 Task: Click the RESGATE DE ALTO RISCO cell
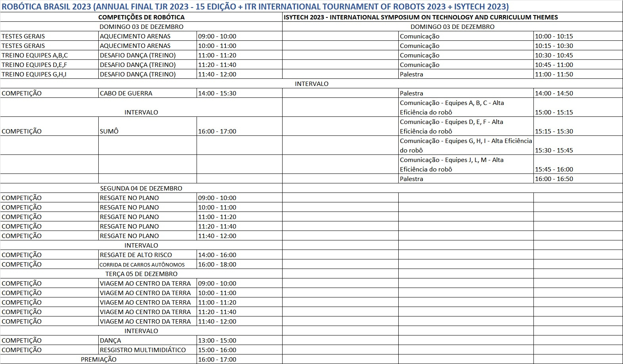pos(136,255)
